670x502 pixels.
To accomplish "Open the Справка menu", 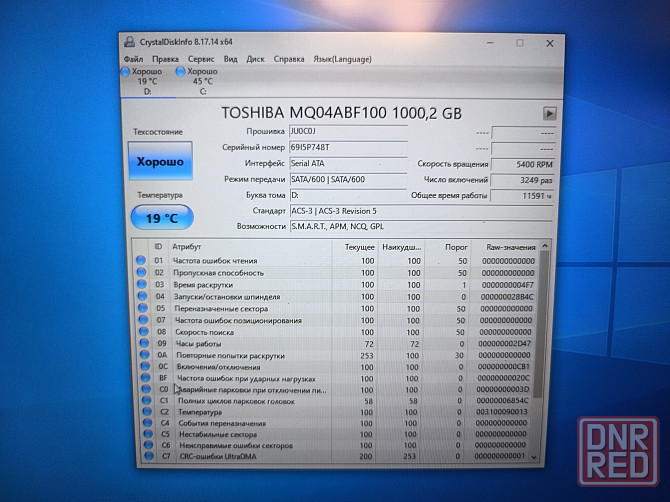I will (289, 60).
